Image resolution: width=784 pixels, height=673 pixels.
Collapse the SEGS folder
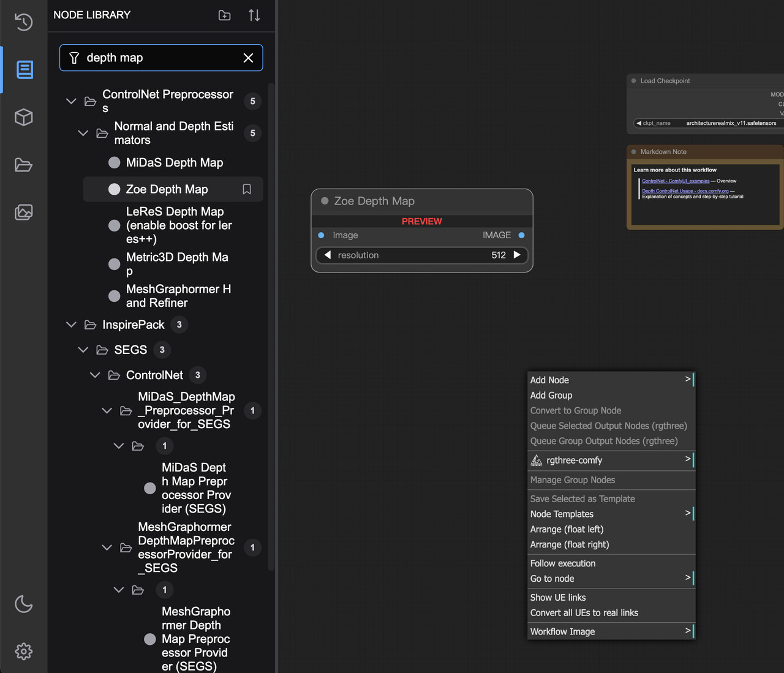point(83,350)
